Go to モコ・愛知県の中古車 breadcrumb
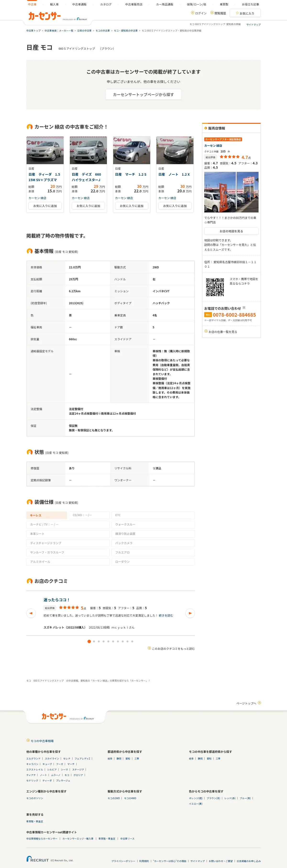Viewport: 287px width, 868px height. click(x=126, y=31)
